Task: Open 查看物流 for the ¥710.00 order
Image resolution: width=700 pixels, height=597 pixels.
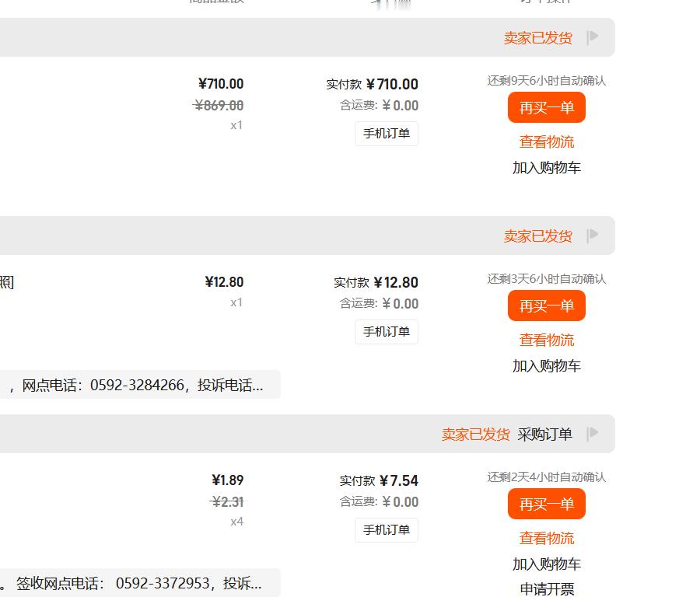Action: (547, 142)
